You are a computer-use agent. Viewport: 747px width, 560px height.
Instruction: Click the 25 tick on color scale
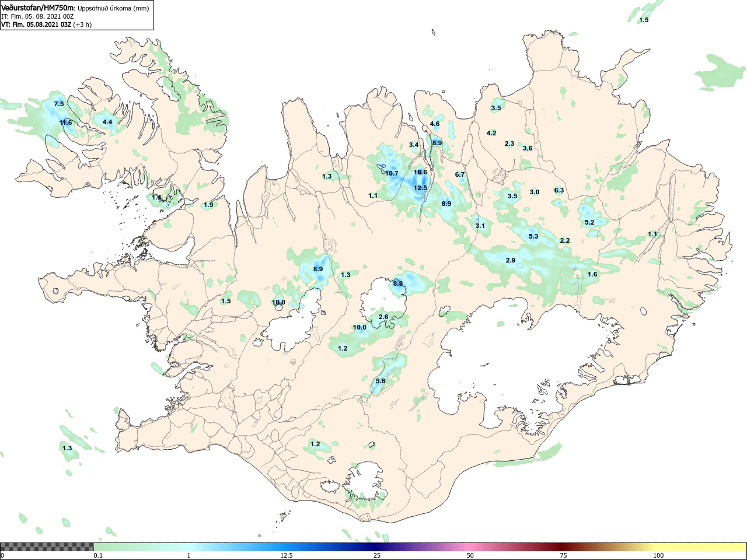click(x=378, y=555)
